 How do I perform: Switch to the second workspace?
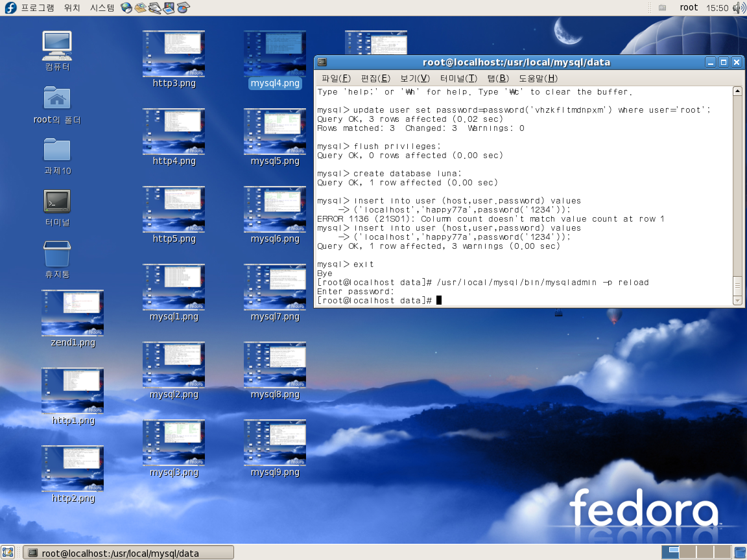coord(687,552)
